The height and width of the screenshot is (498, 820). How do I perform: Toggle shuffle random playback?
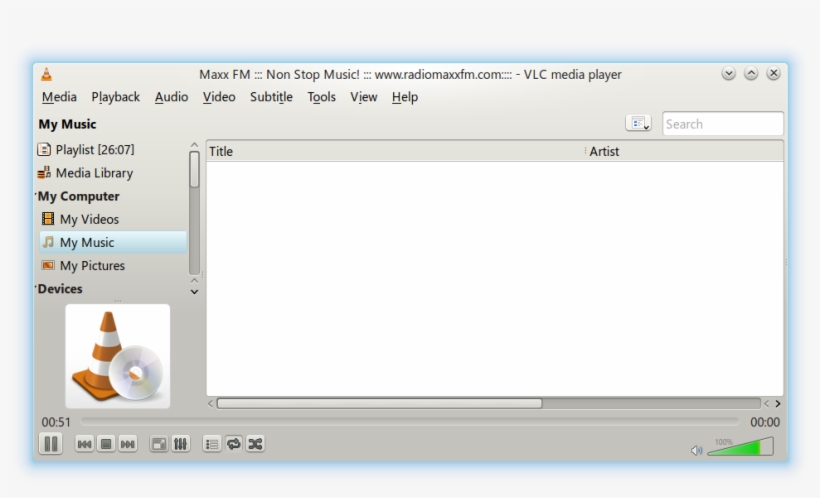(x=255, y=444)
